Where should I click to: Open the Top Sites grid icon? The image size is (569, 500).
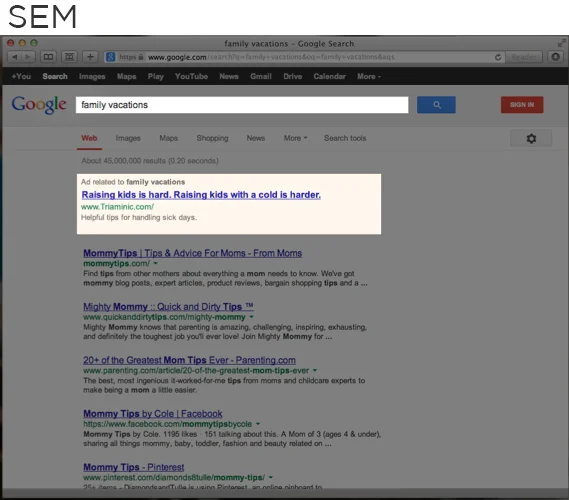69,57
